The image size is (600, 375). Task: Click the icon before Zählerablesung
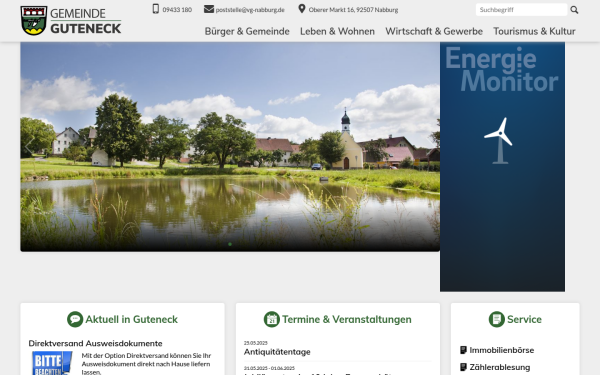pyautogui.click(x=463, y=367)
